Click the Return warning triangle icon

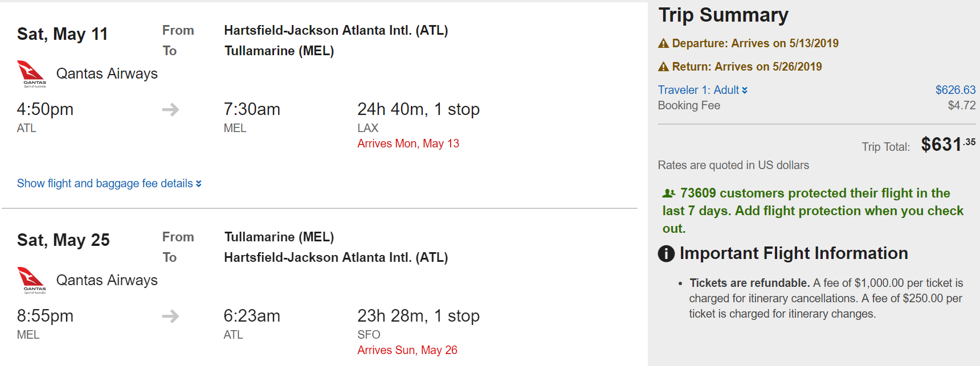point(663,67)
